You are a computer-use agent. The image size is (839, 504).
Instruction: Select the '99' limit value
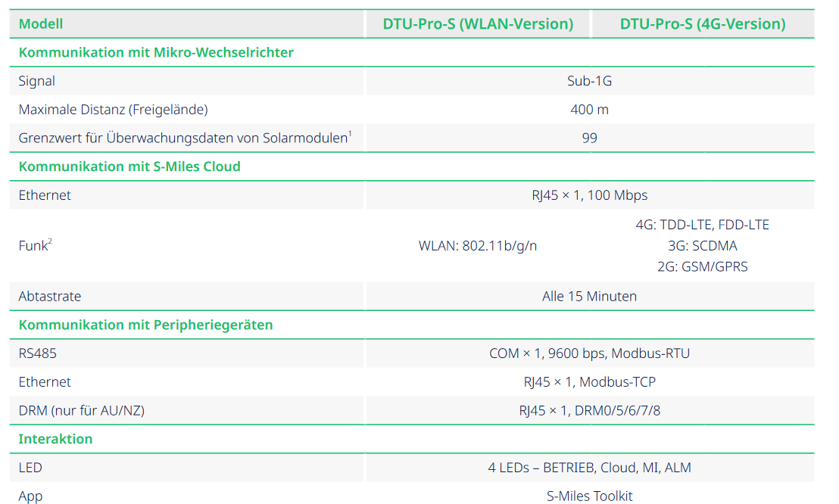[x=589, y=138]
